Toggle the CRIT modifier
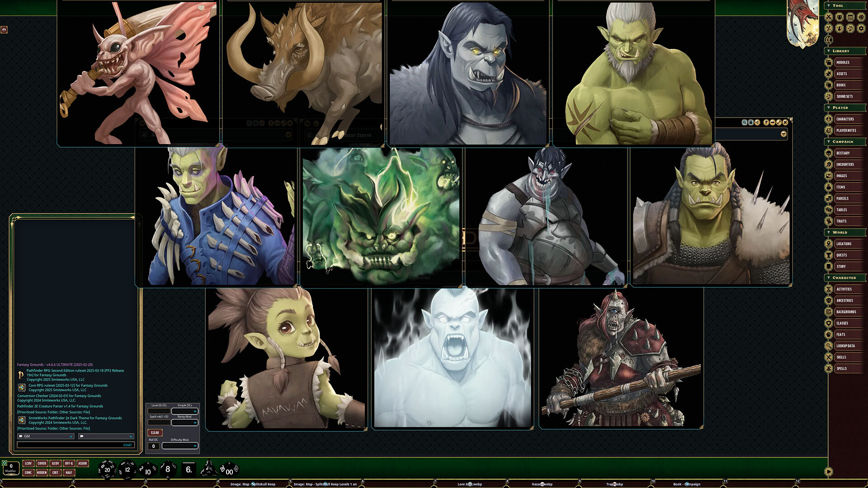The image size is (868, 488). point(55,472)
